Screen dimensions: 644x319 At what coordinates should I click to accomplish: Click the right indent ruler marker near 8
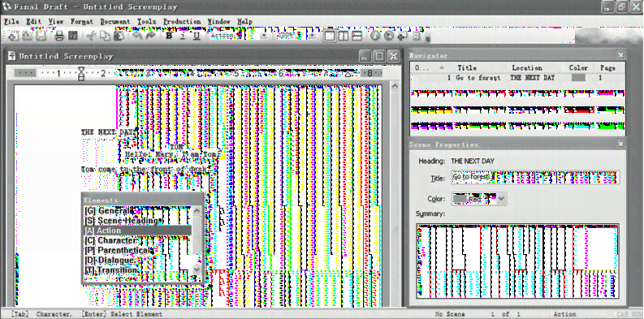[348, 75]
